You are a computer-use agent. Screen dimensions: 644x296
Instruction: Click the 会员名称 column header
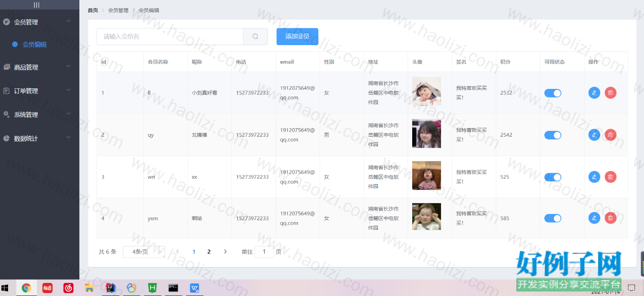(158, 62)
